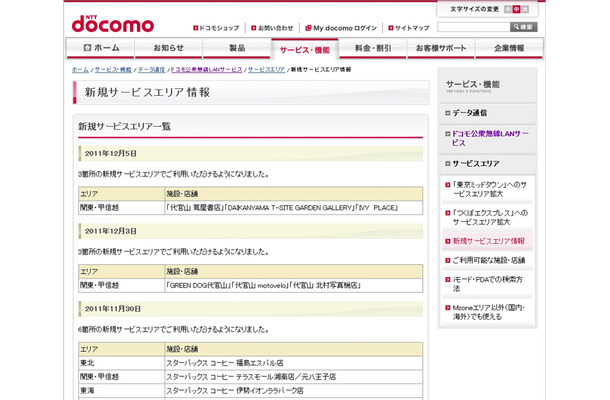Open the 「東京ミッドタウン」 service area expansion link

coord(489,189)
